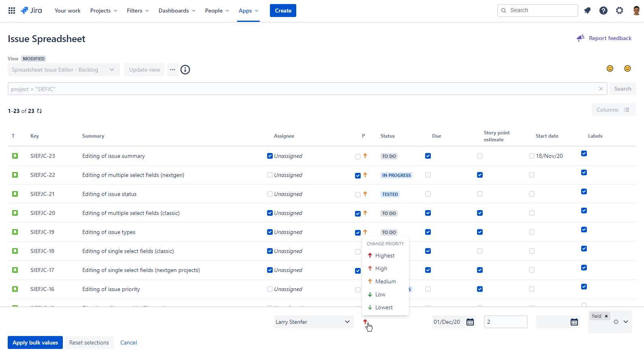The height and width of the screenshot is (353, 644).
Task: Expand the Spreadsheet Issue Editor view dropdown
Action: tap(64, 70)
